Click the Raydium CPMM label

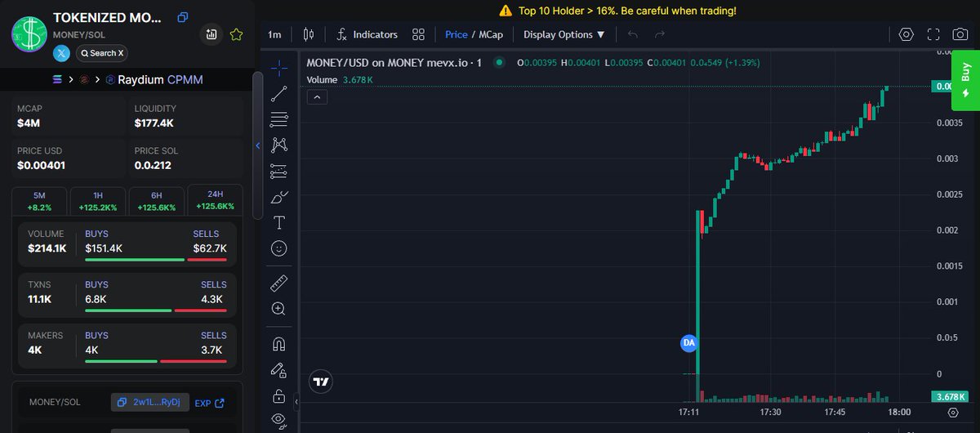[x=160, y=79]
